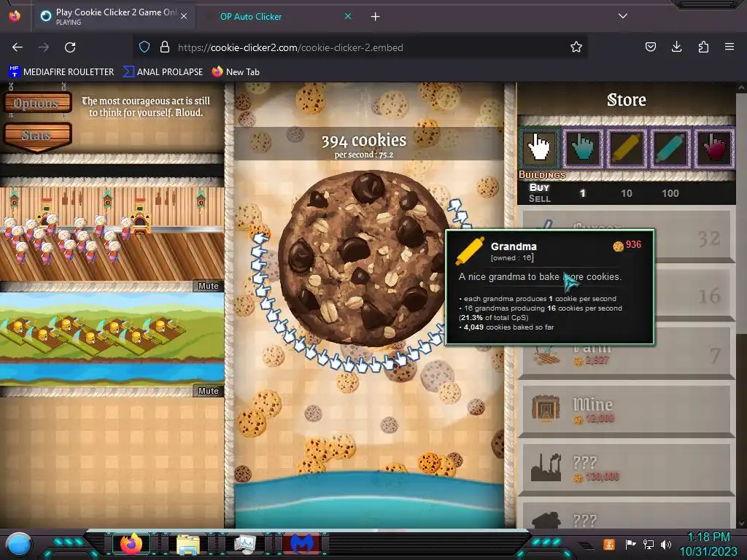Open the Stats button
Viewport: 747px width, 560px height.
click(x=38, y=136)
